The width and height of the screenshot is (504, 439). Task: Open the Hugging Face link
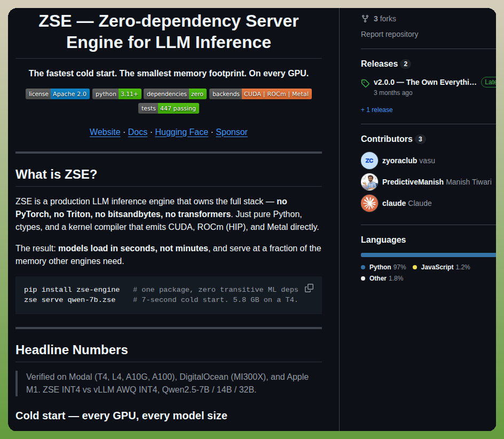pyautogui.click(x=182, y=132)
